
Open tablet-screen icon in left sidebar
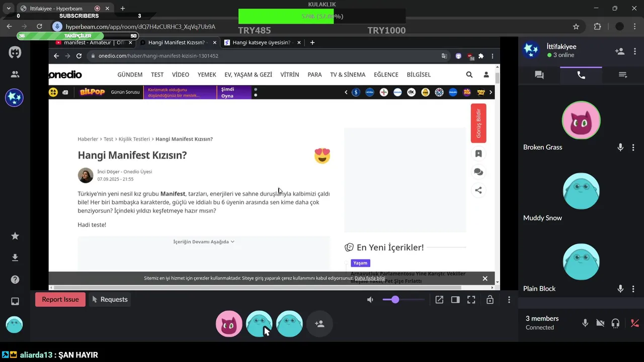(x=15, y=302)
